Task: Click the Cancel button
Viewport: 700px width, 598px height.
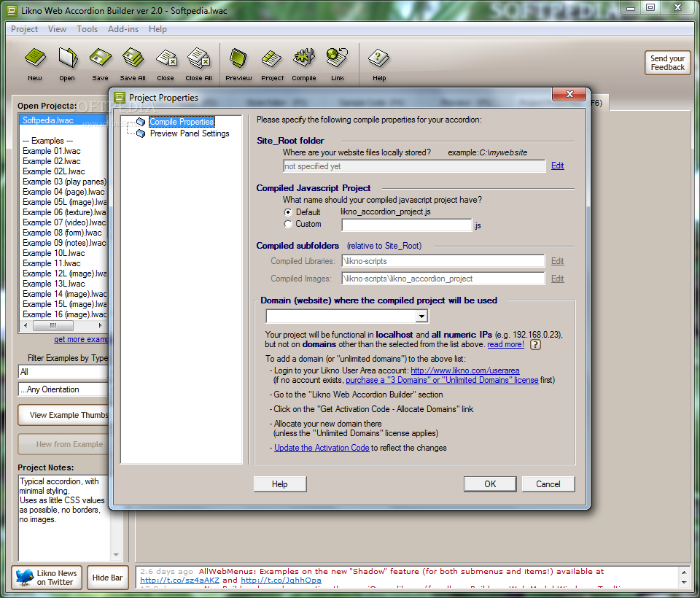Action: 548,484
